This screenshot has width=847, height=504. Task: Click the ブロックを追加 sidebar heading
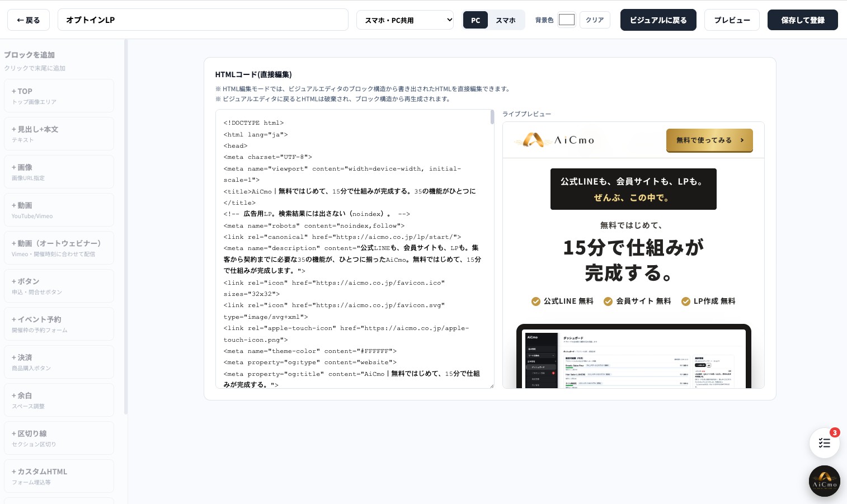pos(29,55)
